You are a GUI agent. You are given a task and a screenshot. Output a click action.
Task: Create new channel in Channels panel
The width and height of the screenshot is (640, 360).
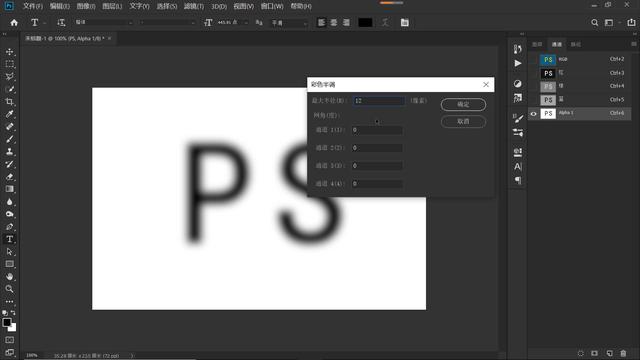tap(609, 353)
